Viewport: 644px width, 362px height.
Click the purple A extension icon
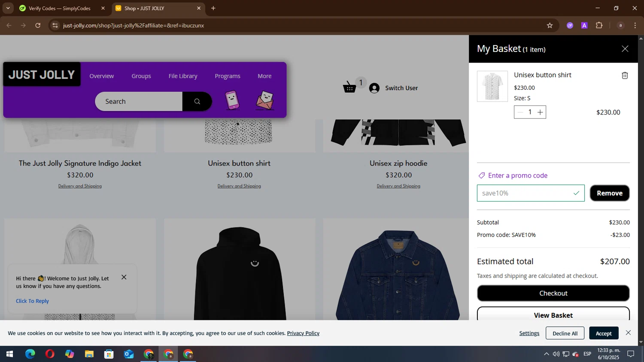(x=584, y=25)
